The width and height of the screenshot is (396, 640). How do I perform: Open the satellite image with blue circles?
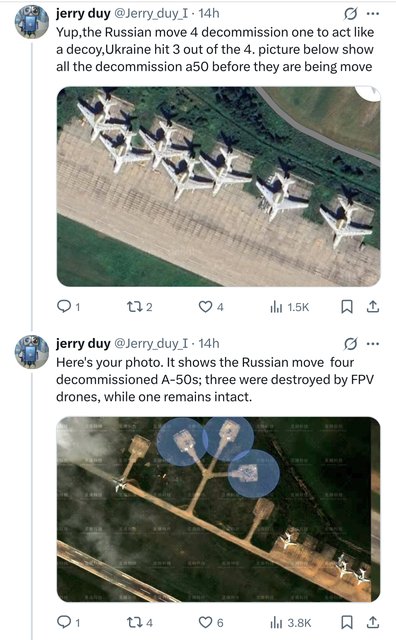click(218, 509)
